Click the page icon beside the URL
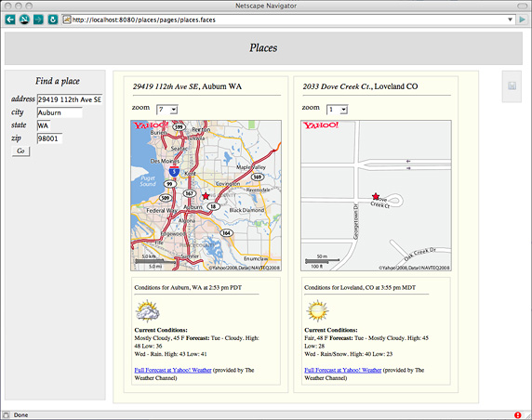Screen dimensions: 532x420 [67, 20]
